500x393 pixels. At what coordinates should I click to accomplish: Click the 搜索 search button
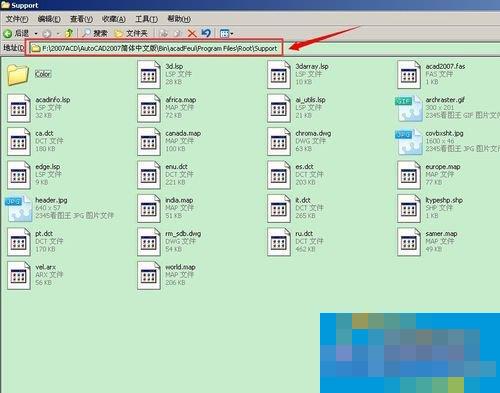pos(95,33)
